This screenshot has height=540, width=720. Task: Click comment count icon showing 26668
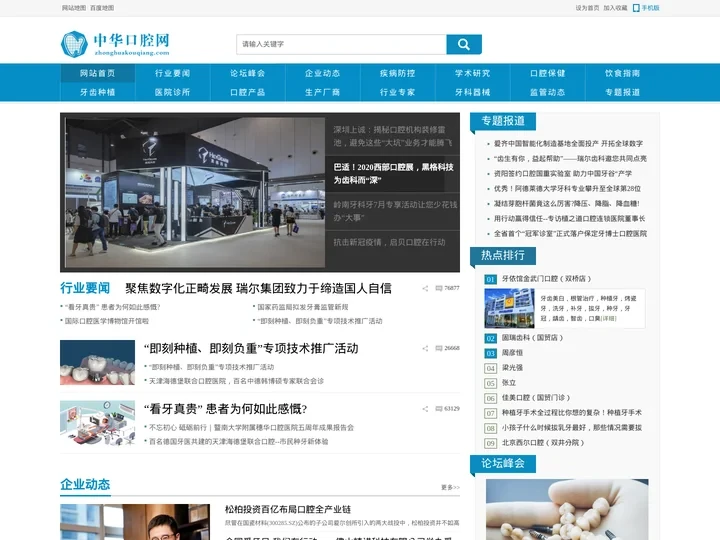pos(439,349)
